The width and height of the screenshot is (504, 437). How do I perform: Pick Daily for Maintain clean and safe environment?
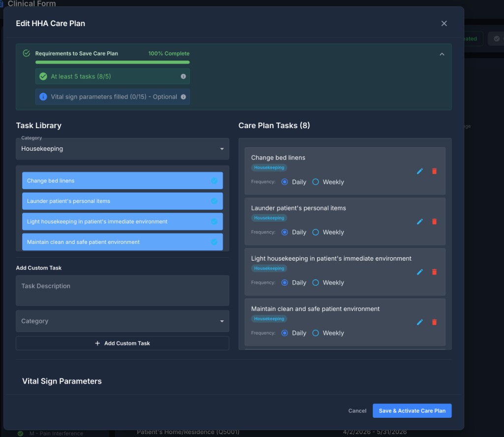click(284, 333)
